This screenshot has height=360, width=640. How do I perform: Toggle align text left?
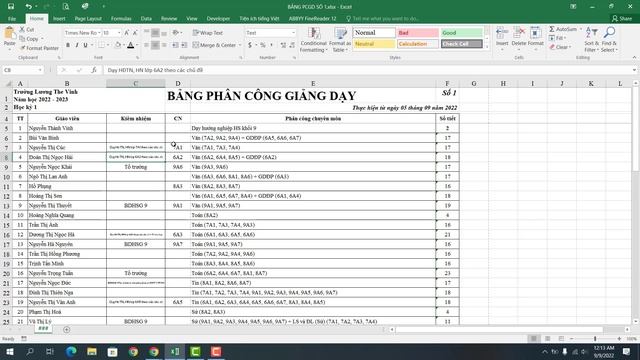(147, 45)
